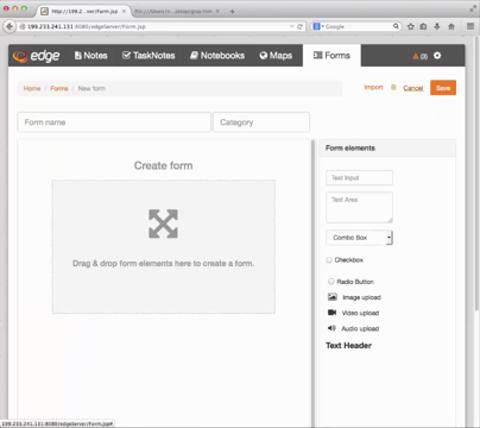Select the Radio Button form element
The height and width of the screenshot is (428, 480).
[x=331, y=281]
